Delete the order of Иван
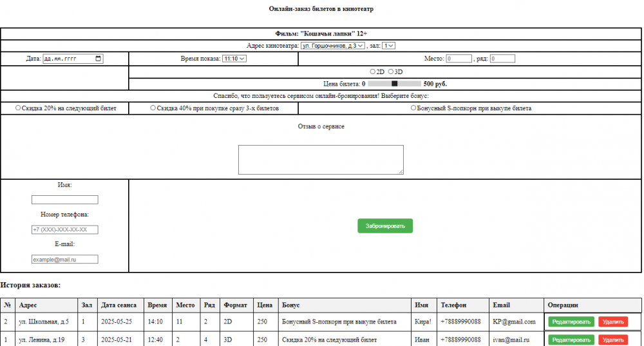The image size is (644, 346). (613, 340)
